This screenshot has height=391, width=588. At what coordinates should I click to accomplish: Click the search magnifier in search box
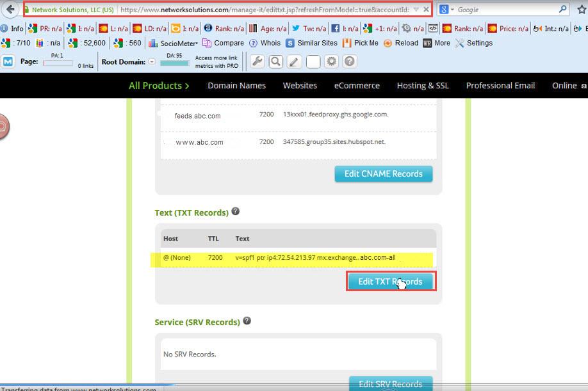click(562, 10)
